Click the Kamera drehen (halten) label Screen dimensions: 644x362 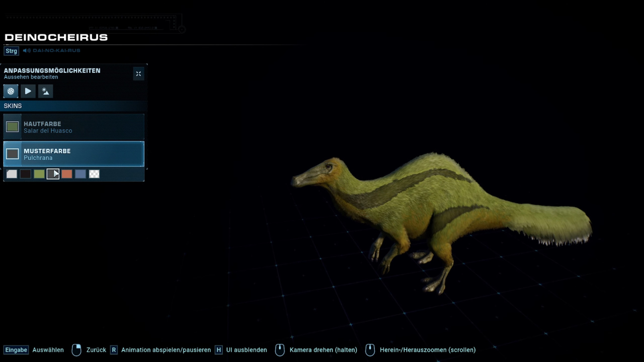(324, 350)
